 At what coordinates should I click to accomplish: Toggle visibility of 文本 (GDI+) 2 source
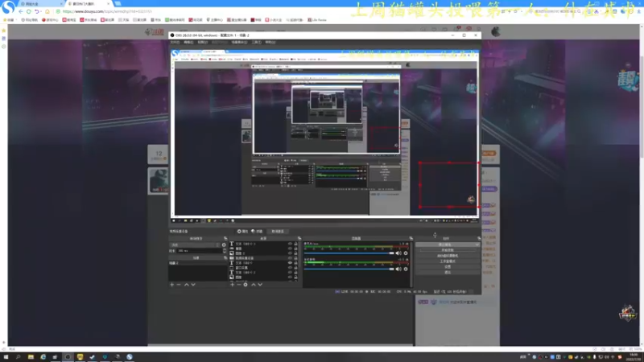tap(290, 273)
